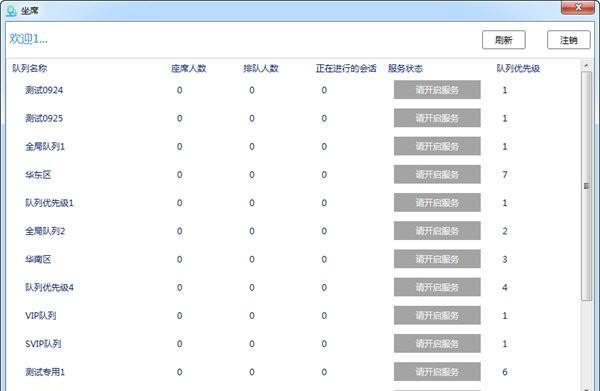Select queue name 华南区
Screen dimensions: 600x391
pyautogui.click(x=38, y=259)
